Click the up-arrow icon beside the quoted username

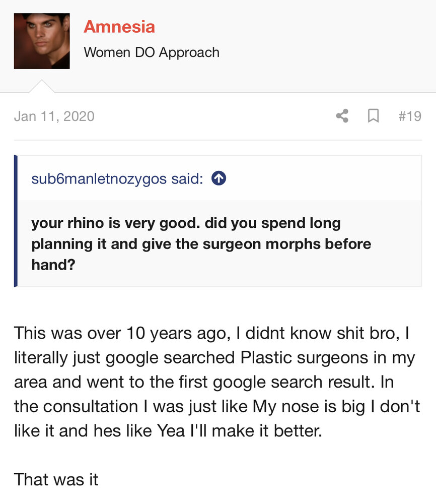tap(219, 178)
